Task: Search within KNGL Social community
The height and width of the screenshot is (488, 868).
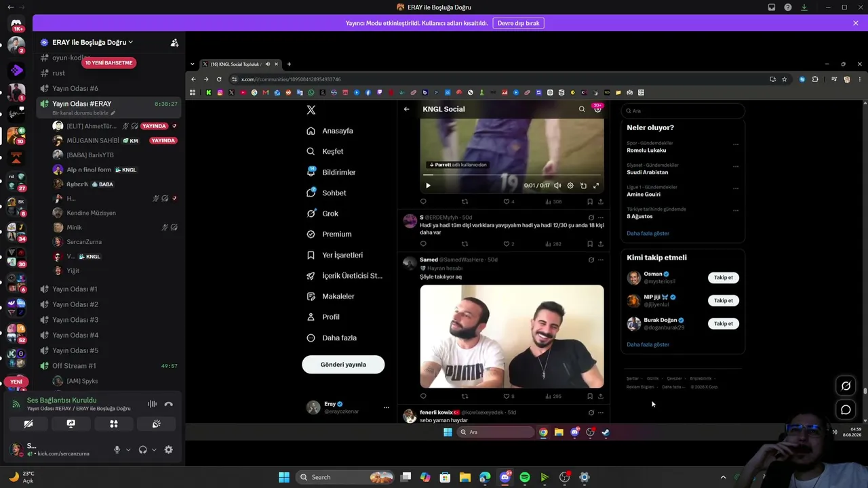Action: click(581, 109)
